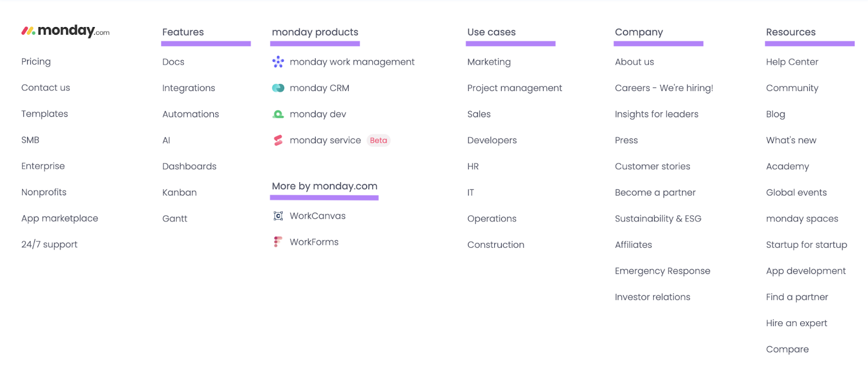Visit Startup for startup
Image resolution: width=868 pixels, height=383 pixels.
(x=806, y=244)
